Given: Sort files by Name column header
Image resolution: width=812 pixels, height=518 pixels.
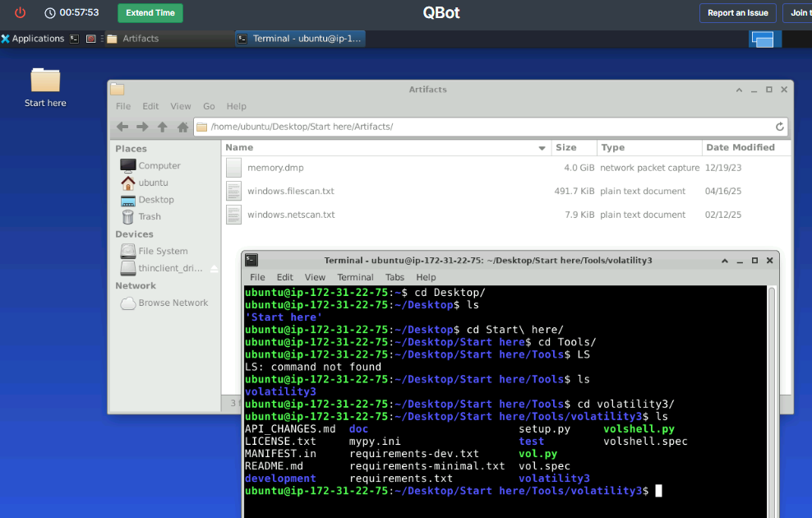Looking at the screenshot, I should (x=378, y=148).
